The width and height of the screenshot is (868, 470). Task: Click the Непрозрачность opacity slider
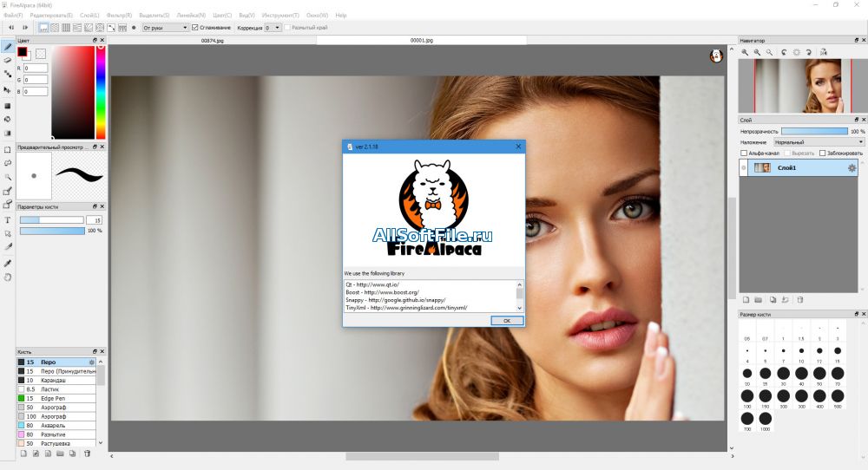tap(814, 131)
